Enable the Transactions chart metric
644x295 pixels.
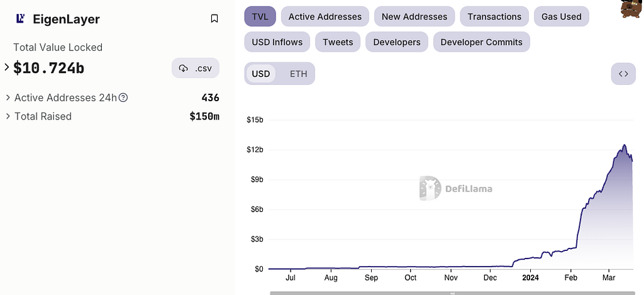click(x=494, y=16)
